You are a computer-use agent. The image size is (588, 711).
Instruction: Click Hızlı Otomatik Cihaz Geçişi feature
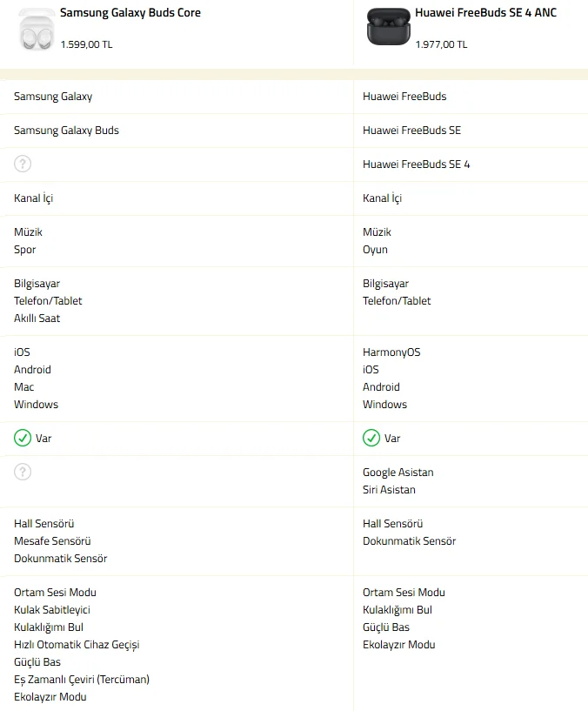77,645
